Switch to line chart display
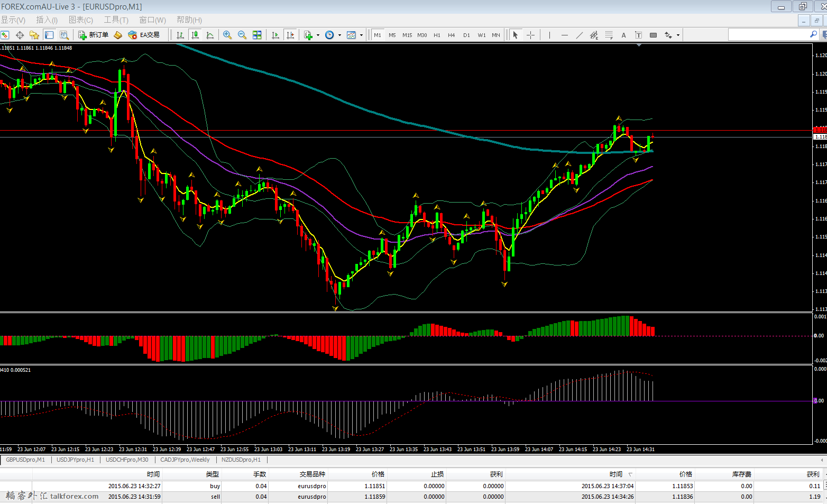Screen dimensions: 827x504 click(210, 35)
